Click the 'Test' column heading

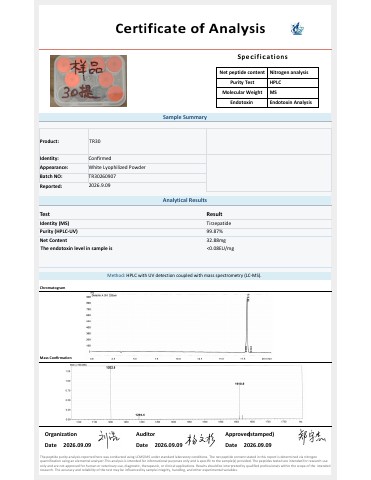[45, 214]
